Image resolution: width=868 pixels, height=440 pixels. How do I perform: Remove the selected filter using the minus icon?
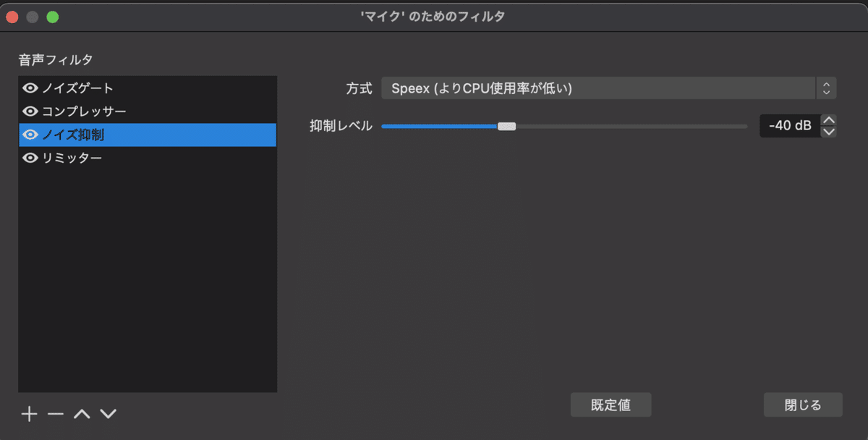55,414
